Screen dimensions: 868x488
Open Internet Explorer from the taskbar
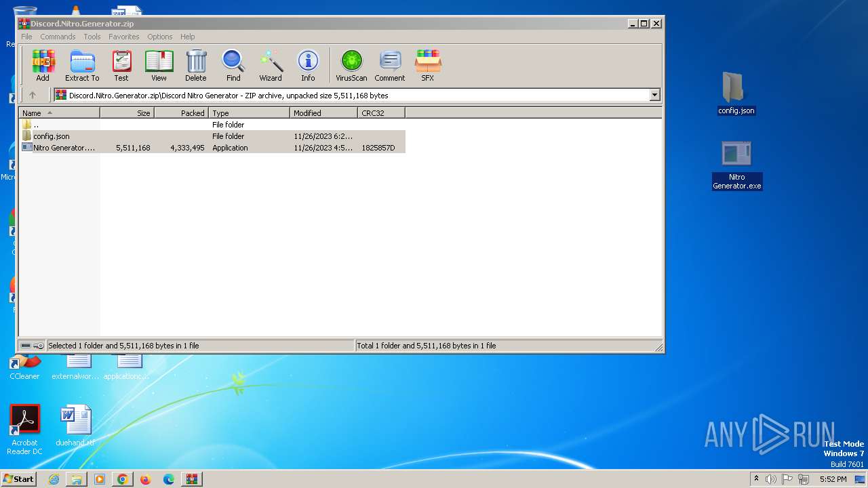54,479
